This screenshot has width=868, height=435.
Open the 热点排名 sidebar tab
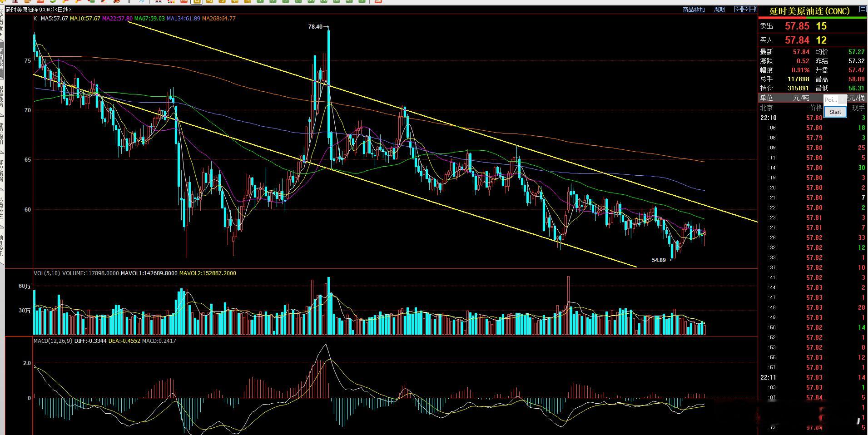[2, 207]
